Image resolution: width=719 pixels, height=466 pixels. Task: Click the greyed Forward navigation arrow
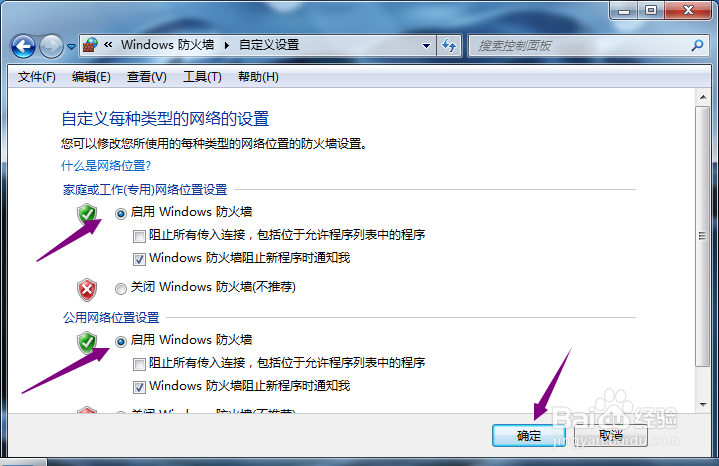51,46
